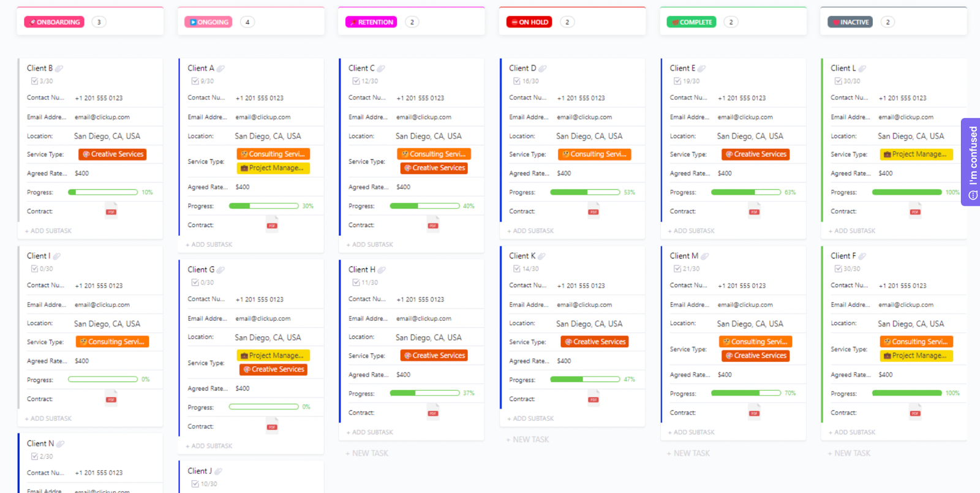This screenshot has height=493, width=980.
Task: Click the attachment paperclip beside Client H
Action: point(382,270)
